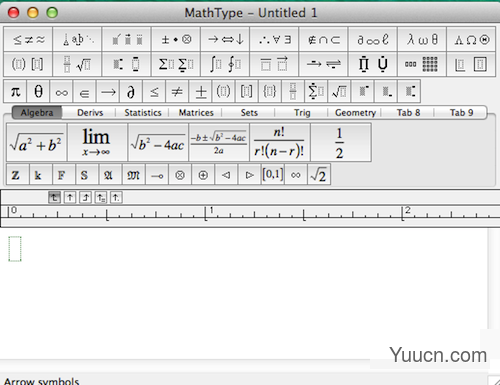Insert square root of b²−4ac expression

click(158, 142)
